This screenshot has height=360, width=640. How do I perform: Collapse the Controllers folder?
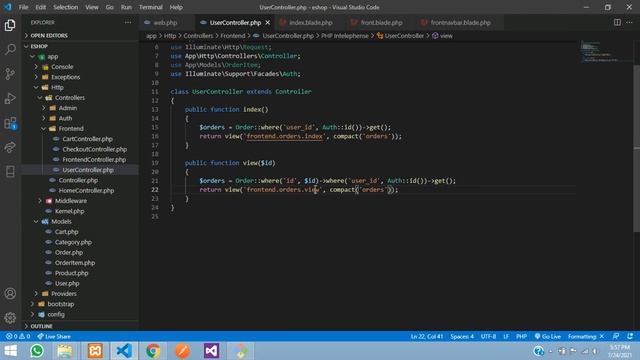[x=80, y=98]
